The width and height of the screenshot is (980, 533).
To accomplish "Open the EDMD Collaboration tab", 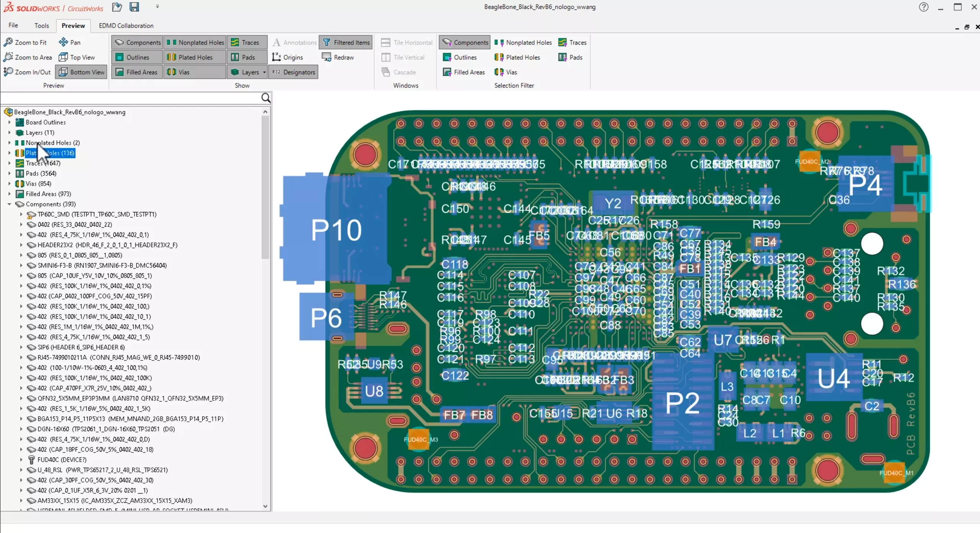I will coord(126,25).
